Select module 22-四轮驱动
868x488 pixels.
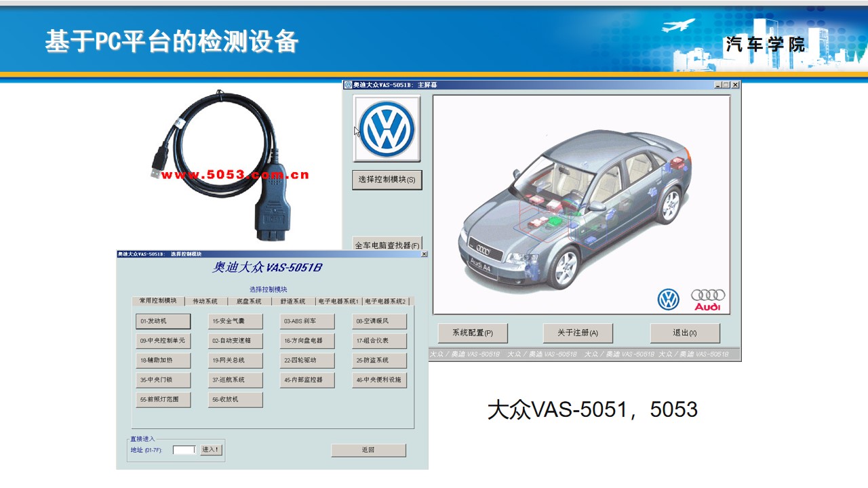click(307, 361)
